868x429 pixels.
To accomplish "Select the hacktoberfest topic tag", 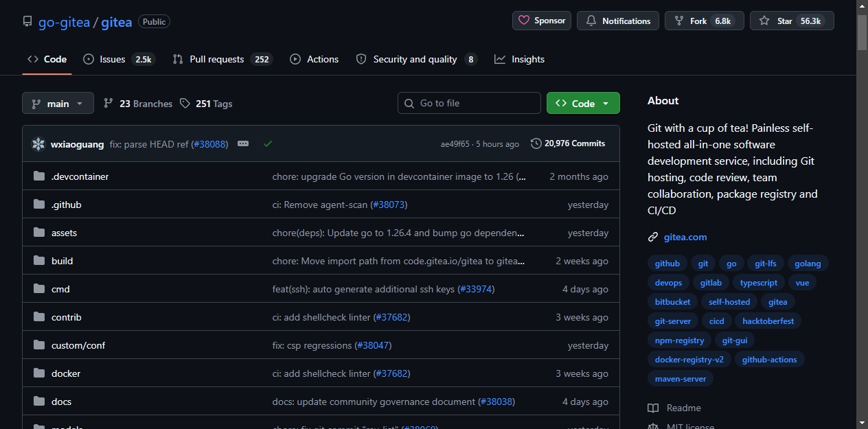I will [768, 321].
